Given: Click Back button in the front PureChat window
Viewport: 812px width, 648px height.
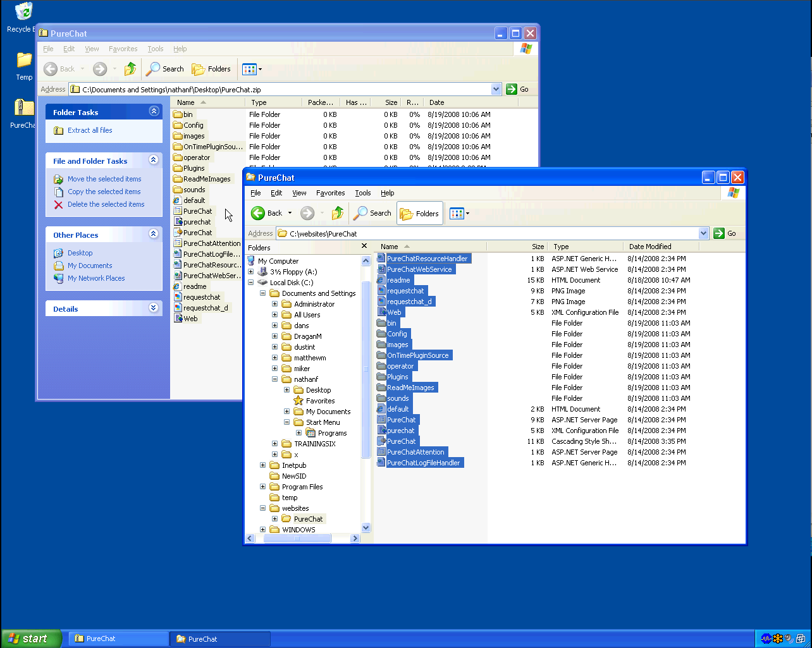Looking at the screenshot, I should coord(267,213).
